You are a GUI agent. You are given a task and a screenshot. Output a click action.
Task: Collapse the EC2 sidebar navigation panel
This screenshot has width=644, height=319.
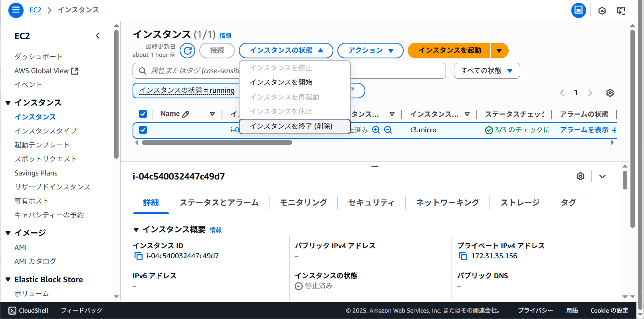pos(98,36)
